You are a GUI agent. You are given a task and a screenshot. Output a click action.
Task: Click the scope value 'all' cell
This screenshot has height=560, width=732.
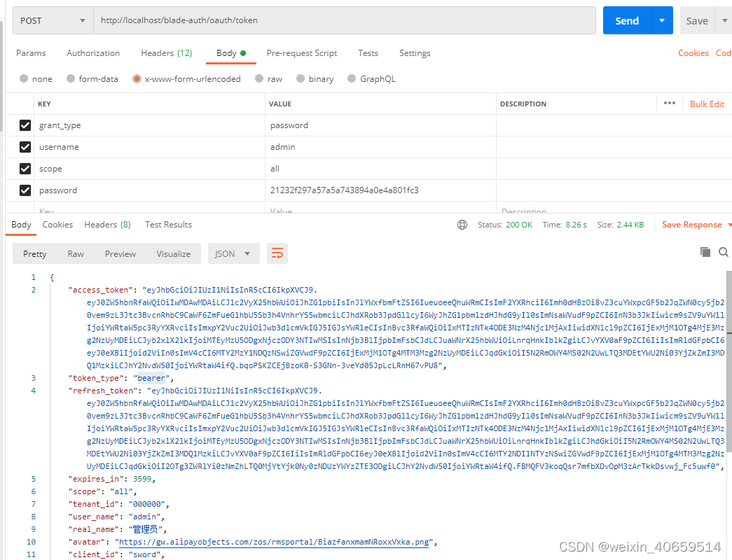(380, 169)
